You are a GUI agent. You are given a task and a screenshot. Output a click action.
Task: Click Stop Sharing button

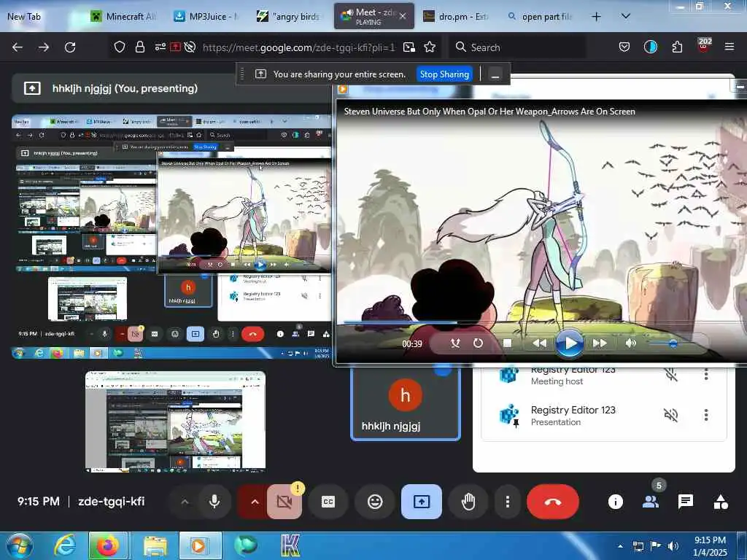pyautogui.click(x=444, y=74)
